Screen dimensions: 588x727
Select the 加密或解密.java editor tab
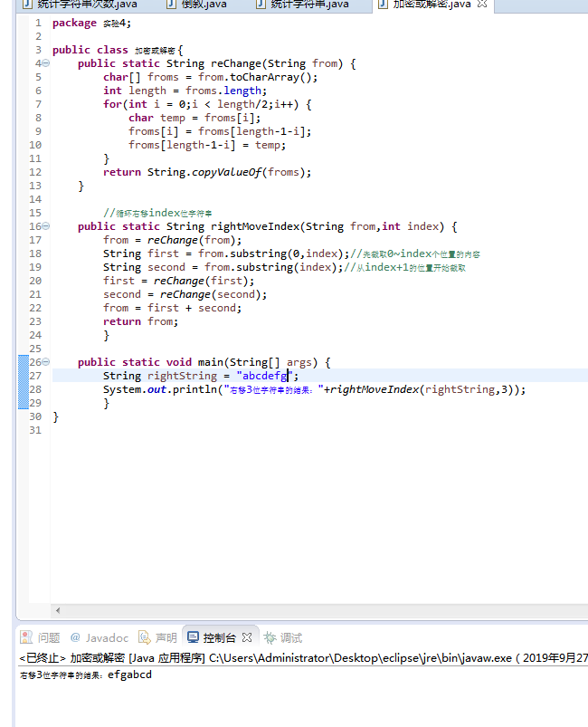coord(432,5)
